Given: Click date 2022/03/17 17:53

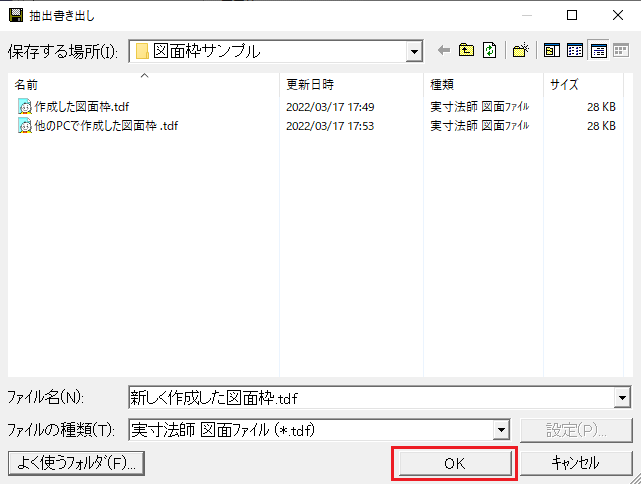Looking at the screenshot, I should (330, 126).
